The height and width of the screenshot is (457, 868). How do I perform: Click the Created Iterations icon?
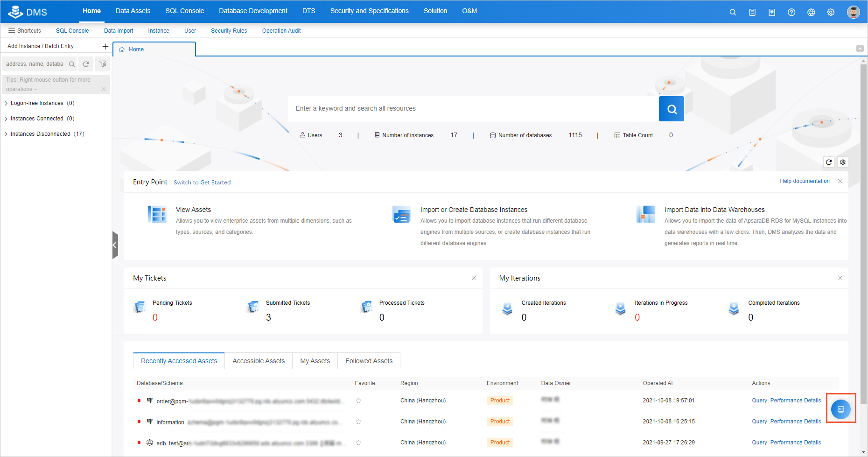(x=507, y=308)
